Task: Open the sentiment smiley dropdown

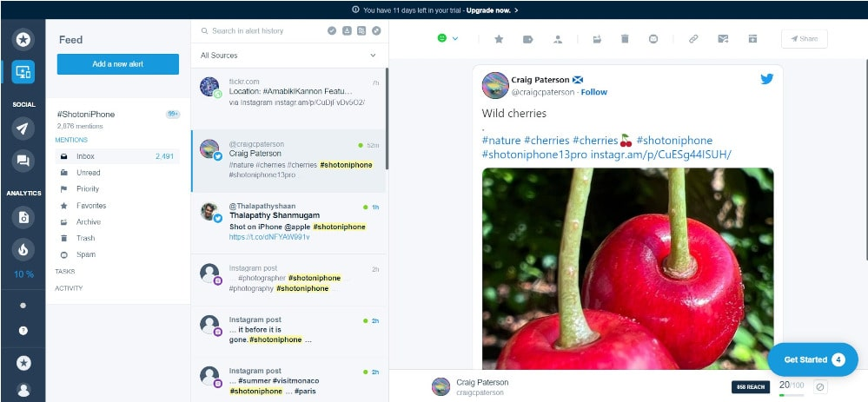Action: pyautogui.click(x=447, y=38)
